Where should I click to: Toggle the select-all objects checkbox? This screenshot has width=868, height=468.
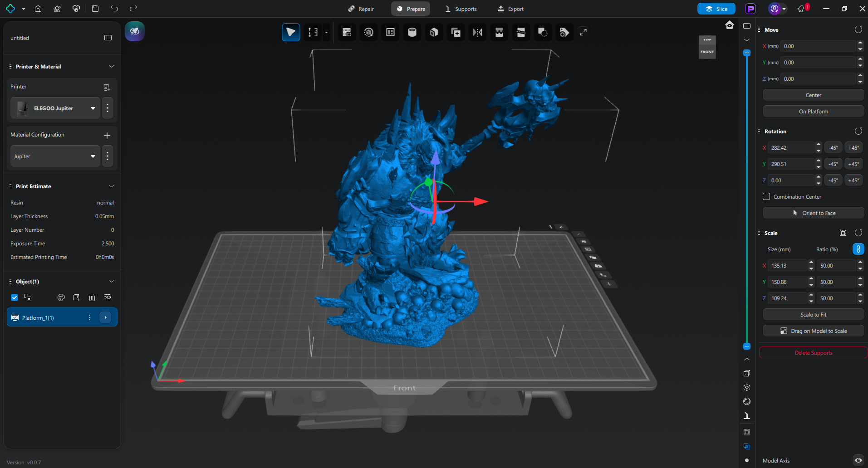[15, 297]
